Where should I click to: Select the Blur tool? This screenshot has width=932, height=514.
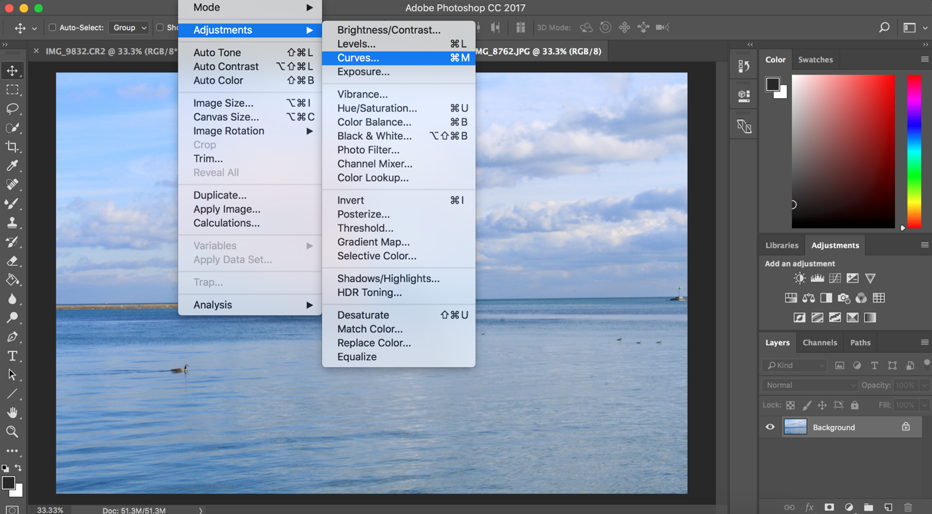(x=12, y=299)
